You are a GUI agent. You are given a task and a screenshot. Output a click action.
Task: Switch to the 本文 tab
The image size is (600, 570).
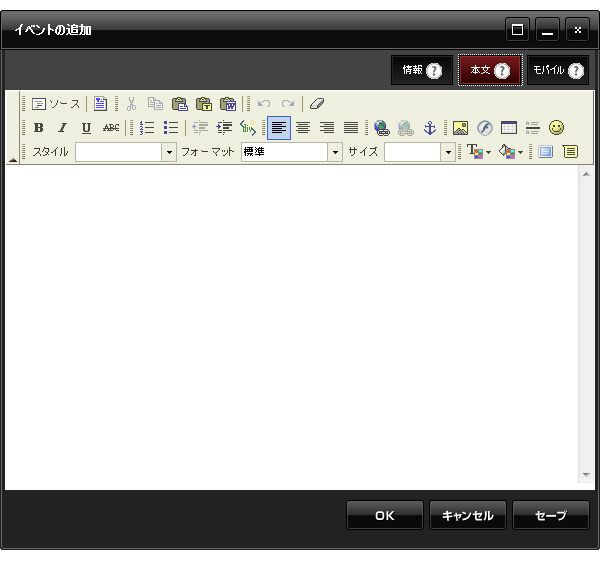coord(480,70)
